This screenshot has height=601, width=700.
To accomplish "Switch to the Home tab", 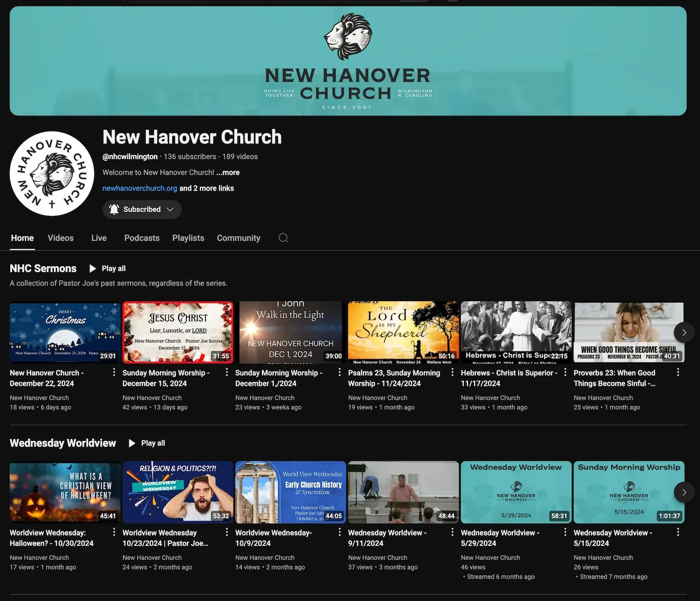I will 22,238.
